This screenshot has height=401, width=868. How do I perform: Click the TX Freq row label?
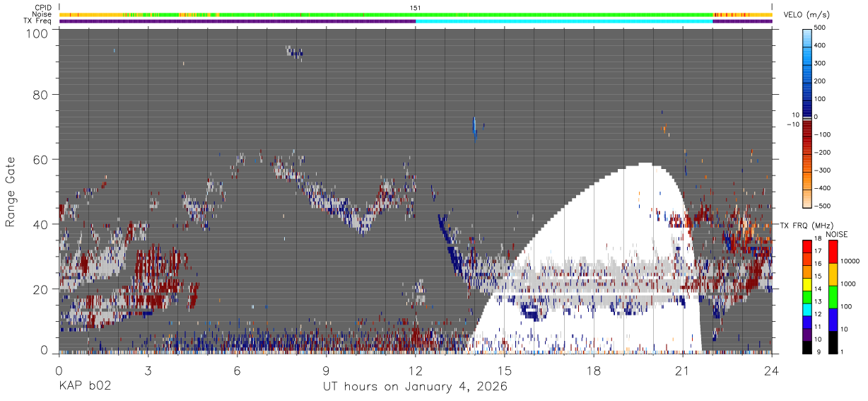coord(37,21)
